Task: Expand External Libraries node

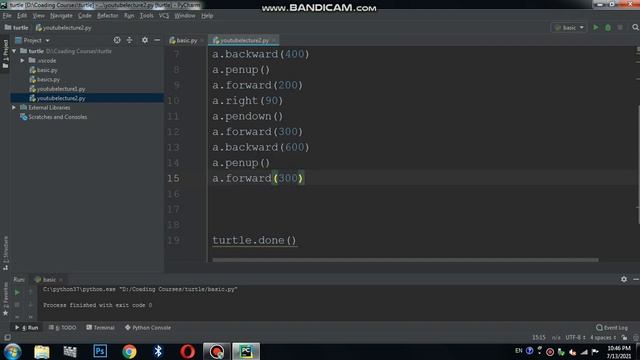Action: tap(14, 107)
